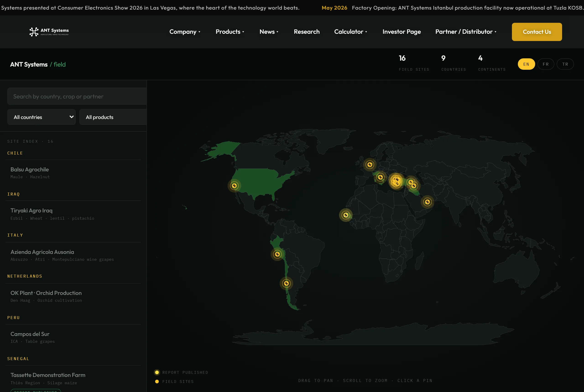Click the 16 field sites counter
584x392 pixels.
pos(414,63)
